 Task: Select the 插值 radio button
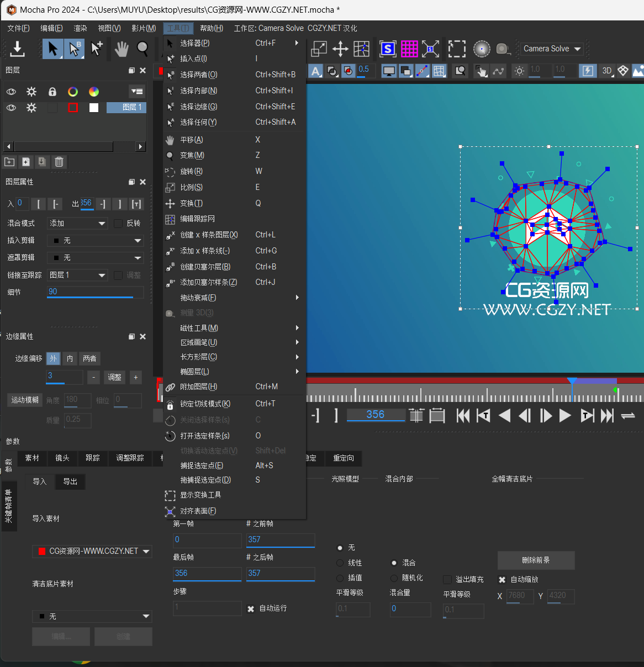point(340,578)
